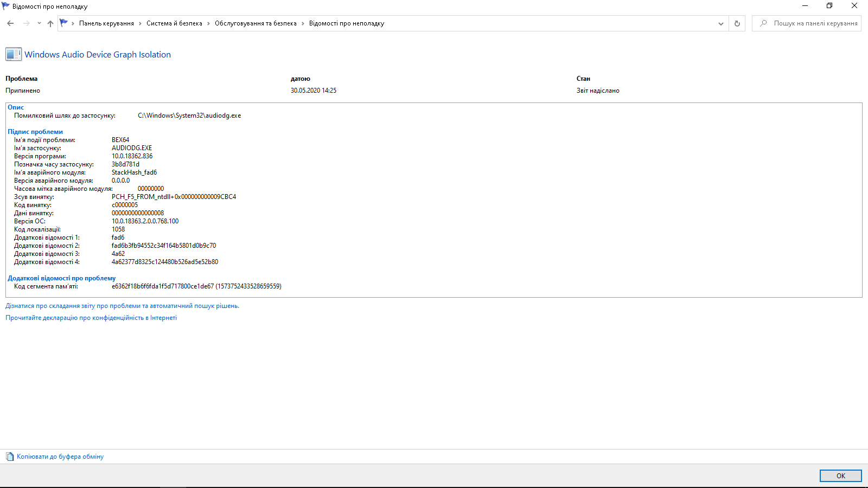Open recent locations dropdown arrow
The width and height of the screenshot is (868, 488).
[x=39, y=23]
